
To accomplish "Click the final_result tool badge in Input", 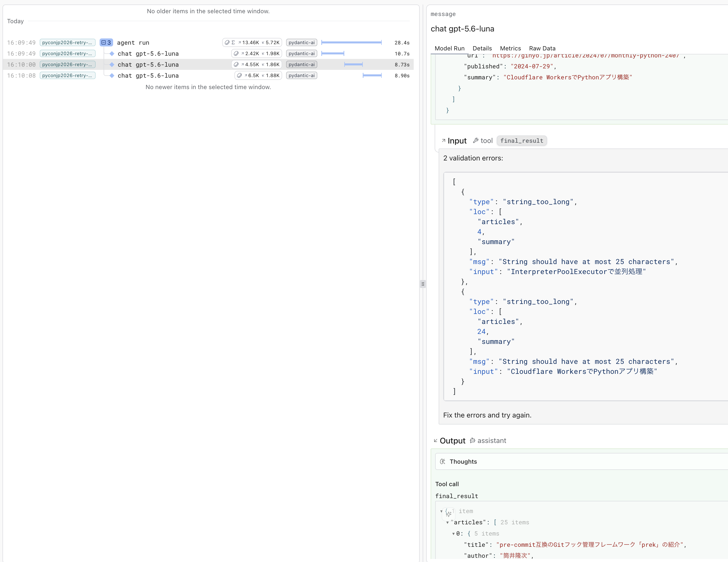I will click(x=522, y=140).
